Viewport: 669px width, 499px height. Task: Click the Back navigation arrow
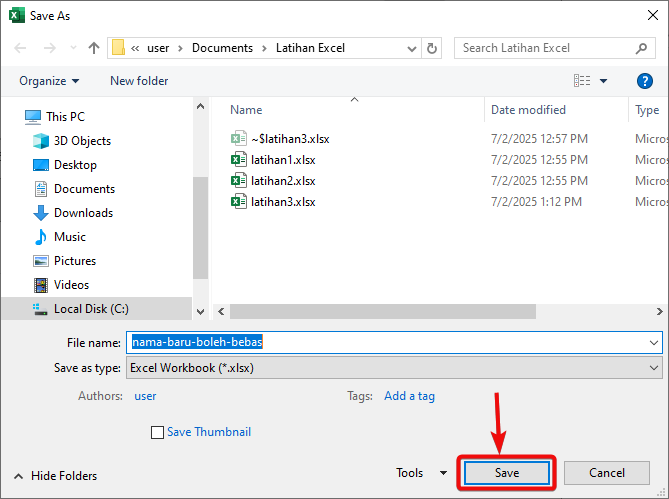click(20, 48)
